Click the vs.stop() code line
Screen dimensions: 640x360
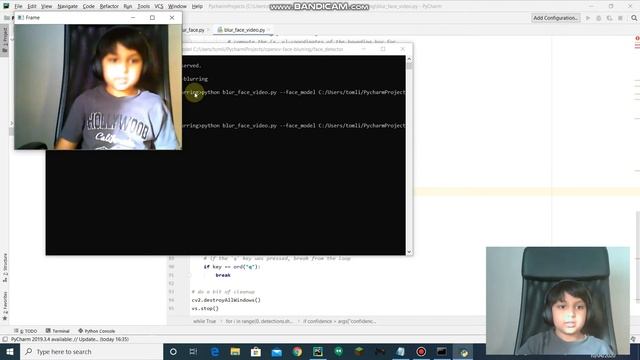point(205,309)
